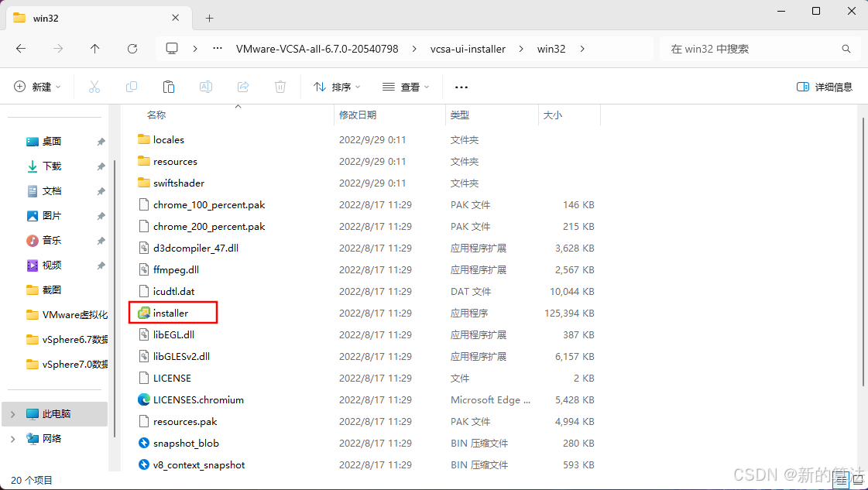868x490 pixels.
Task: Switch to large icons view in status bar
Action: pos(857,480)
